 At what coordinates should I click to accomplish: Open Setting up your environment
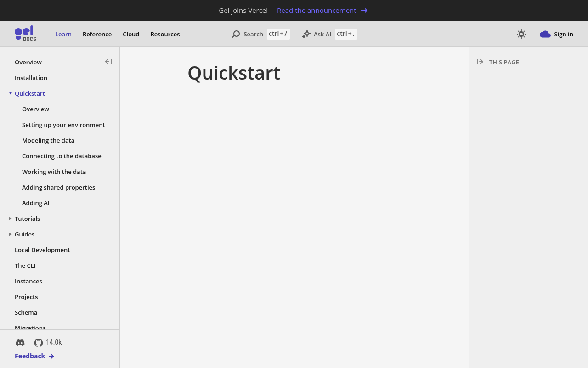63,125
